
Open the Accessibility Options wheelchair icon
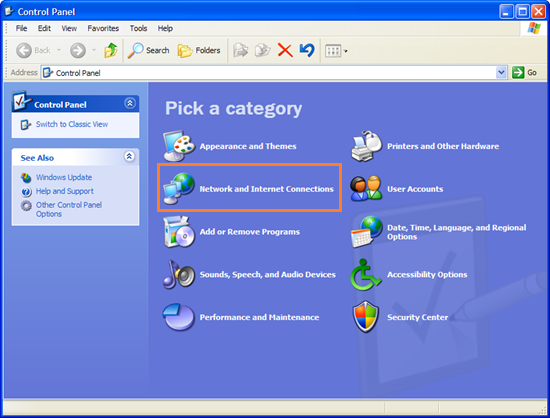tap(365, 274)
